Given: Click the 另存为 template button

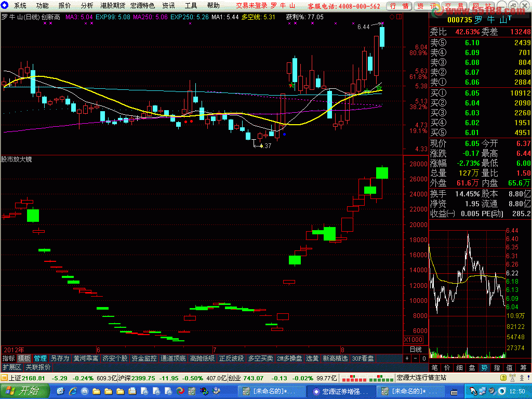Looking at the screenshot, I should click(60, 358).
